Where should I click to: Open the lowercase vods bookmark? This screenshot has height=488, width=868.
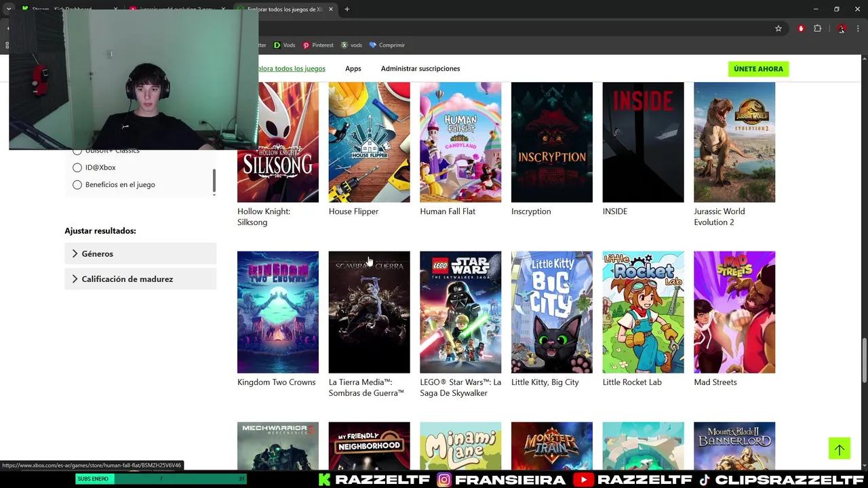[351, 45]
